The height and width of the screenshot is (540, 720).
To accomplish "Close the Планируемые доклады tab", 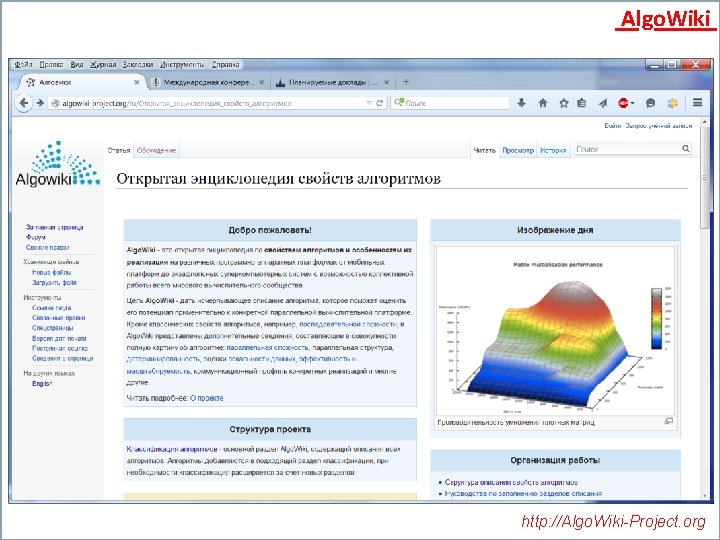I will pyautogui.click(x=387, y=82).
